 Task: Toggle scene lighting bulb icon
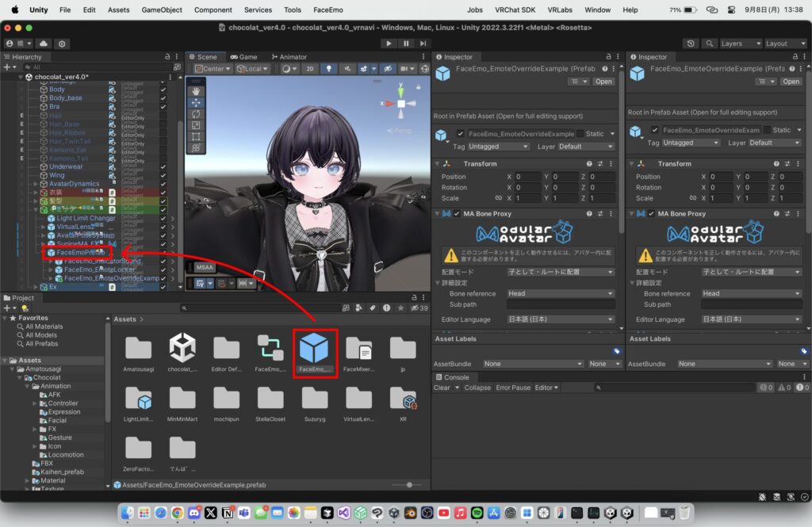click(329, 69)
